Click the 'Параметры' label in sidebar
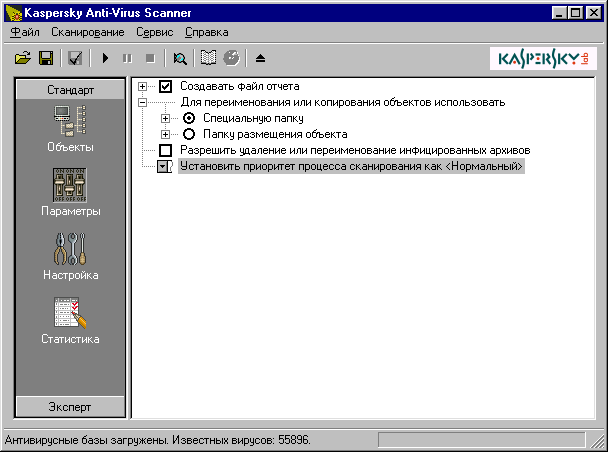608x452 pixels. click(71, 211)
